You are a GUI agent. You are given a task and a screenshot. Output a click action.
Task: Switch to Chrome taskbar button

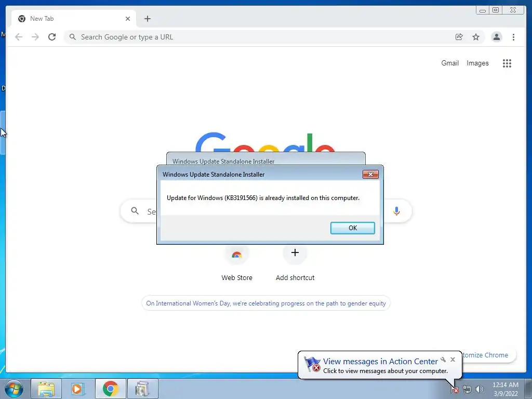(x=110, y=389)
